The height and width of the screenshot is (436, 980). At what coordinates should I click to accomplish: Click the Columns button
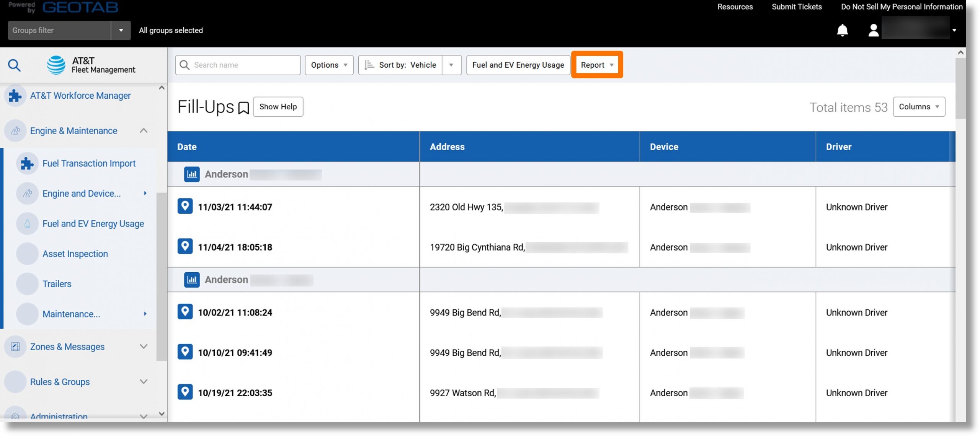(918, 106)
